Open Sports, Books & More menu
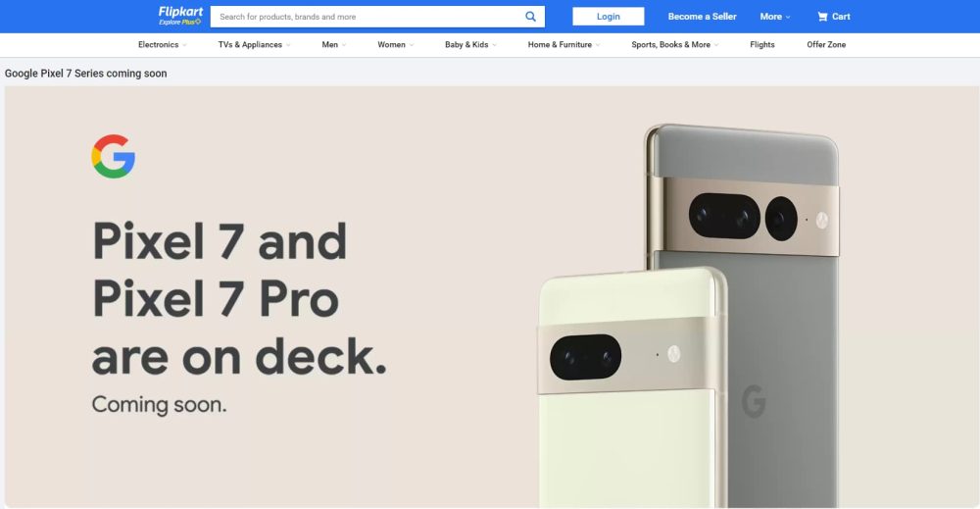The image size is (980, 509). click(675, 45)
